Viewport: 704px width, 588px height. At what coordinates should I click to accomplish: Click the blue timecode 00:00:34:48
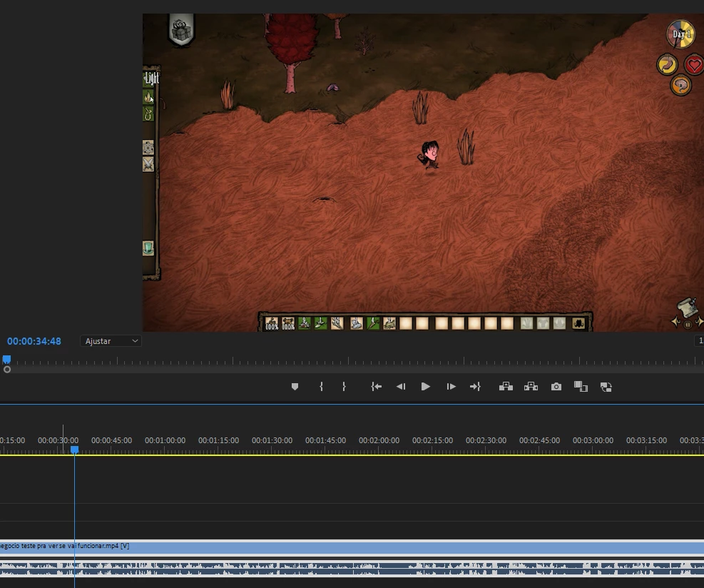pyautogui.click(x=34, y=341)
